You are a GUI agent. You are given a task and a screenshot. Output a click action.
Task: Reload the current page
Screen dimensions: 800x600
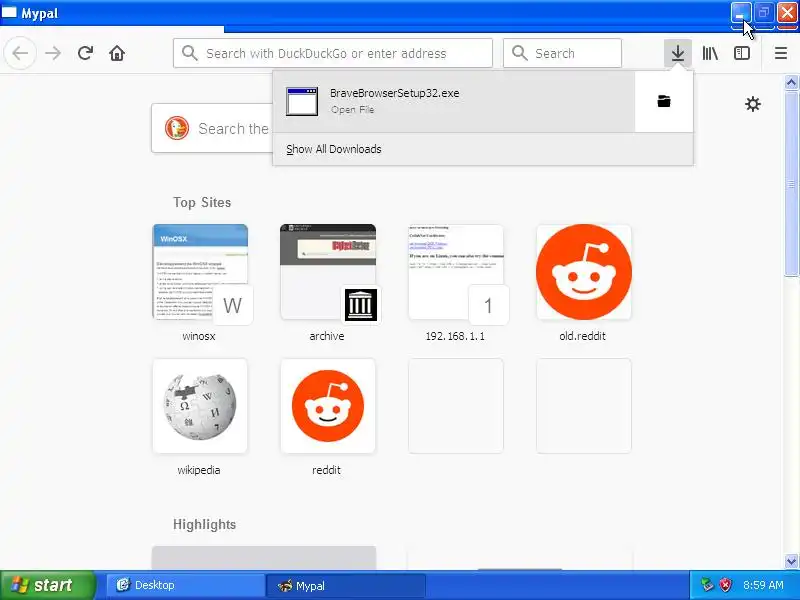coord(85,53)
